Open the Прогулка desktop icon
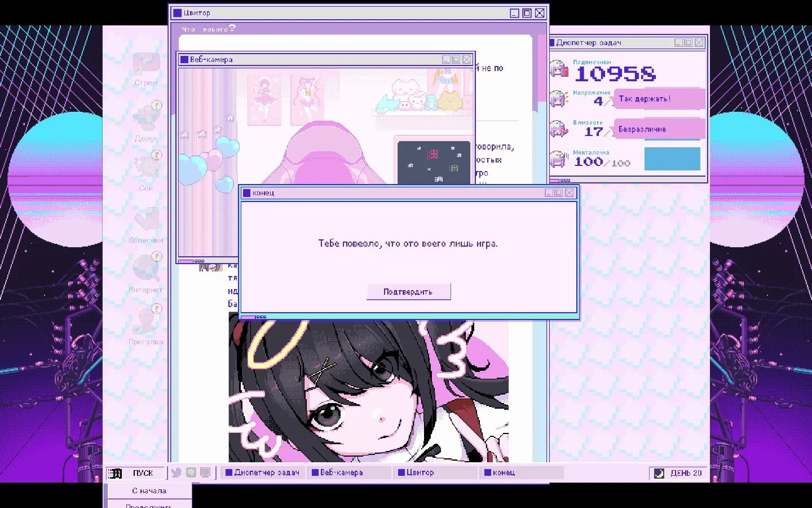 click(145, 321)
